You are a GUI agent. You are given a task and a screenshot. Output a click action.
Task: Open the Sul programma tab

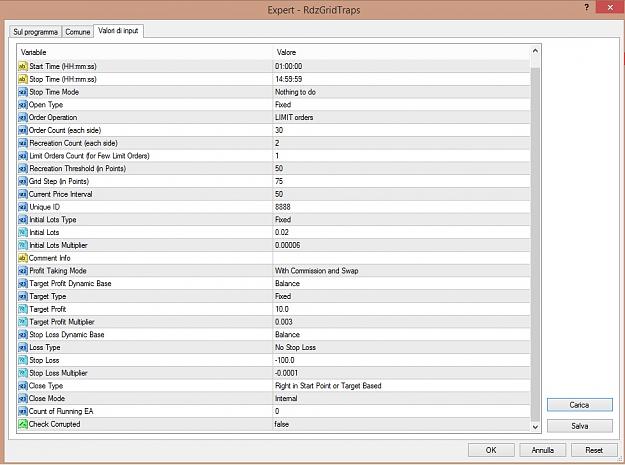point(35,32)
